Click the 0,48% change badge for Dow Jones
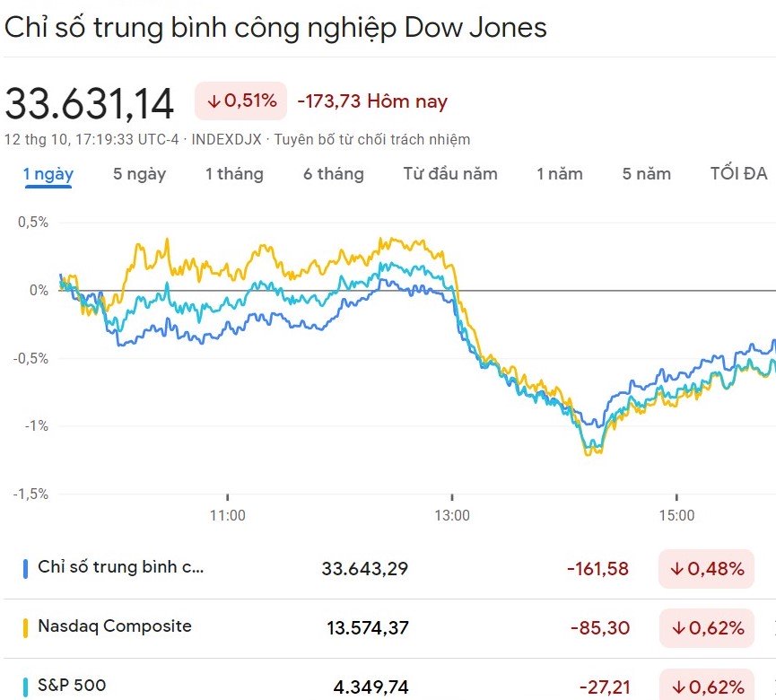Screen dimensions: 776x700 [x=705, y=569]
